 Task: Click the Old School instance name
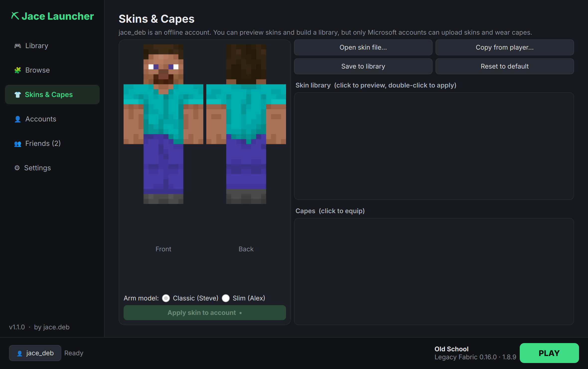click(451, 349)
